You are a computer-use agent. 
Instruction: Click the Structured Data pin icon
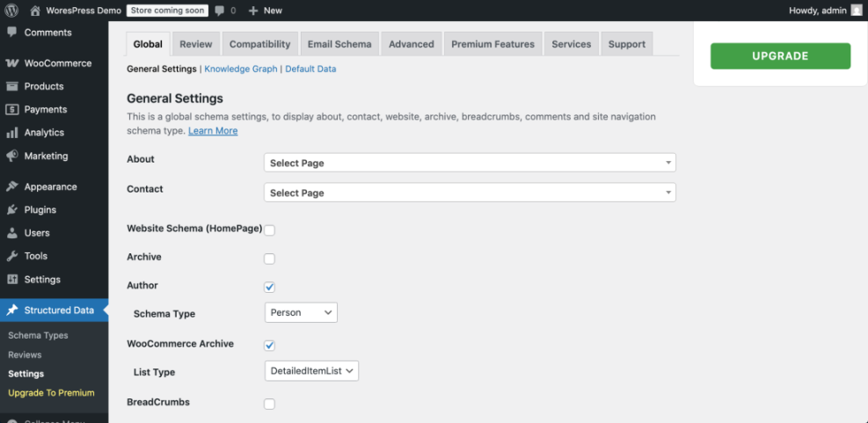pos(11,310)
